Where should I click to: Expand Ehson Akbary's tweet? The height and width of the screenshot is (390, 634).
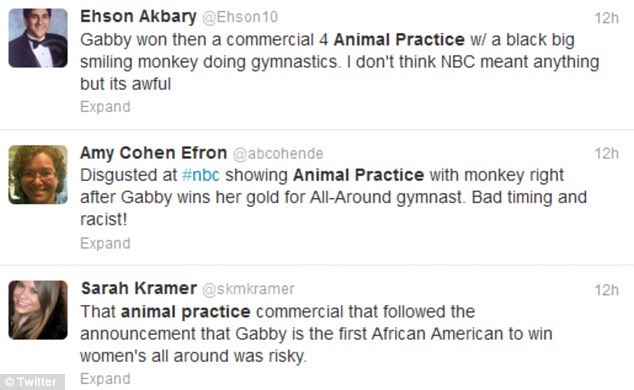(x=105, y=107)
